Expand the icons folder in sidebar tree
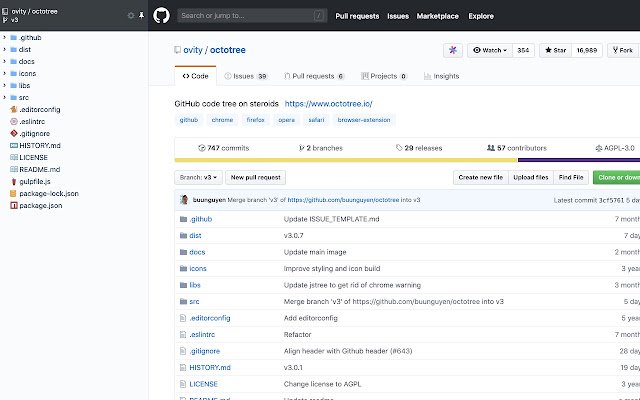Viewport: 640px width, 400px height. 4,73
